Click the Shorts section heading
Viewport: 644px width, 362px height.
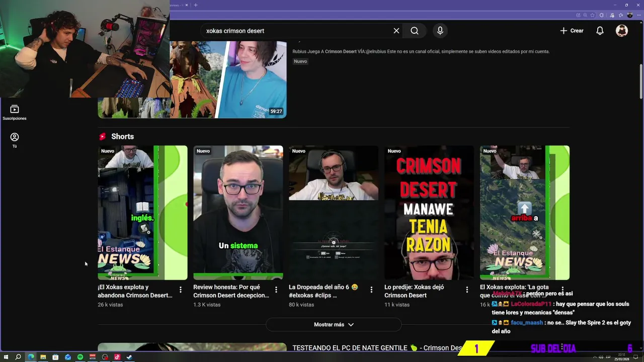[122, 137]
